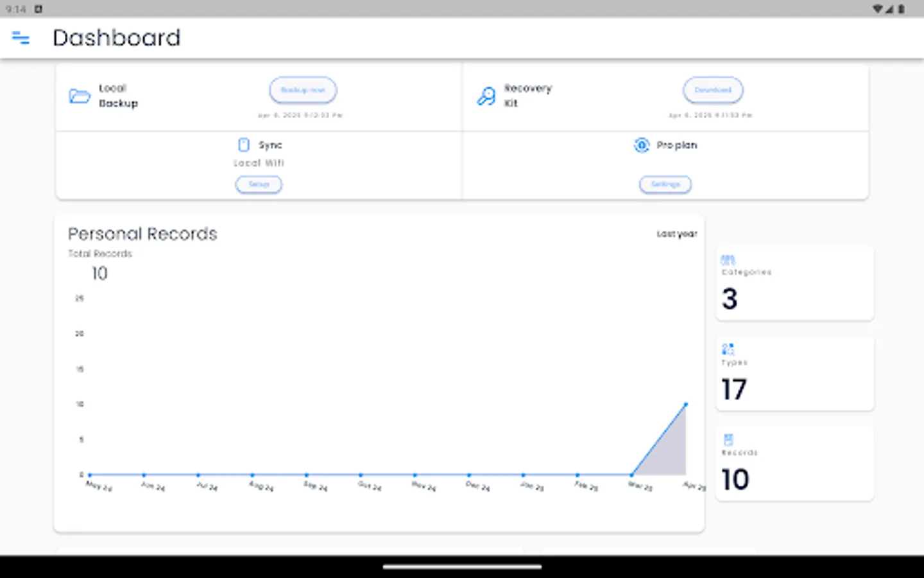This screenshot has height=578, width=924.
Task: Click the Pro plan label
Action: coord(677,145)
